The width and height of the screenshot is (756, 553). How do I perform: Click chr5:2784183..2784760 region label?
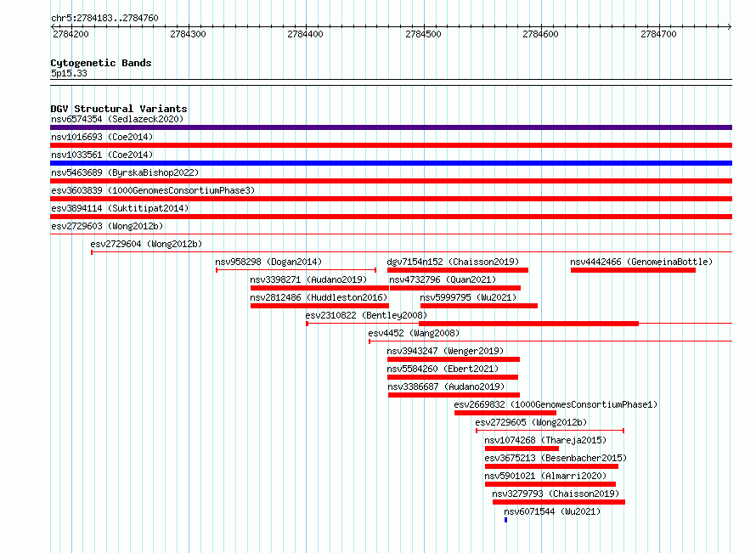click(104, 18)
